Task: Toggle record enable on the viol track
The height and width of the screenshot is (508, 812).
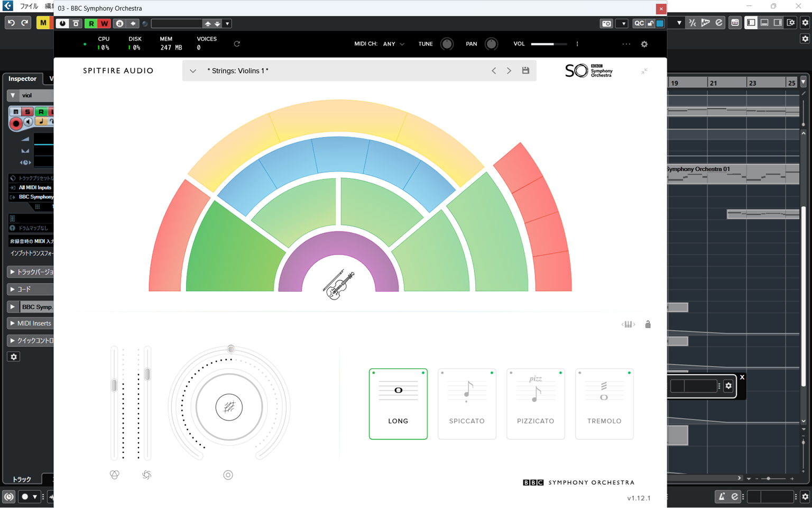Action: click(16, 123)
